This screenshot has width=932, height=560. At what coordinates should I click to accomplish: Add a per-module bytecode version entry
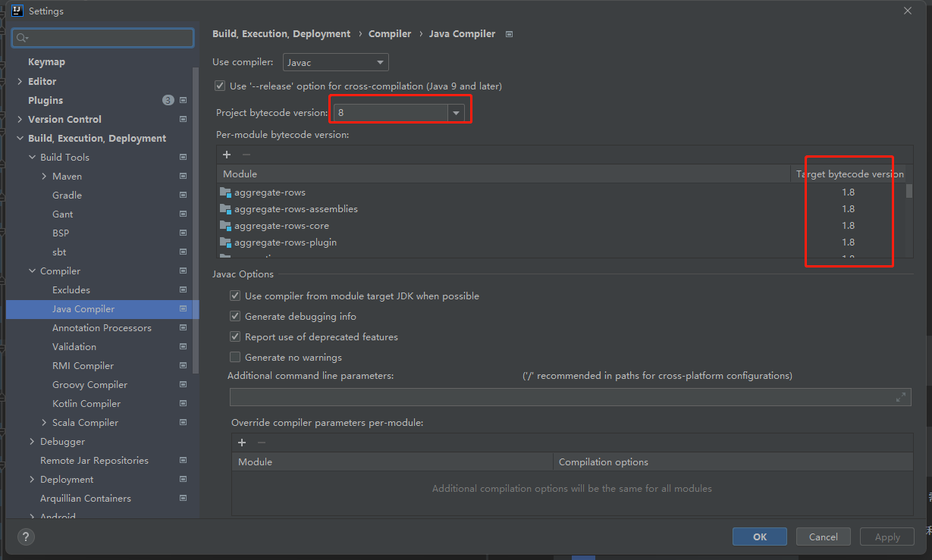227,155
